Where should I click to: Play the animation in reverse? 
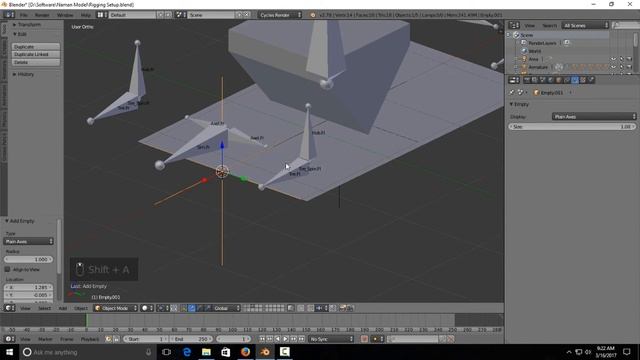[x=278, y=339]
